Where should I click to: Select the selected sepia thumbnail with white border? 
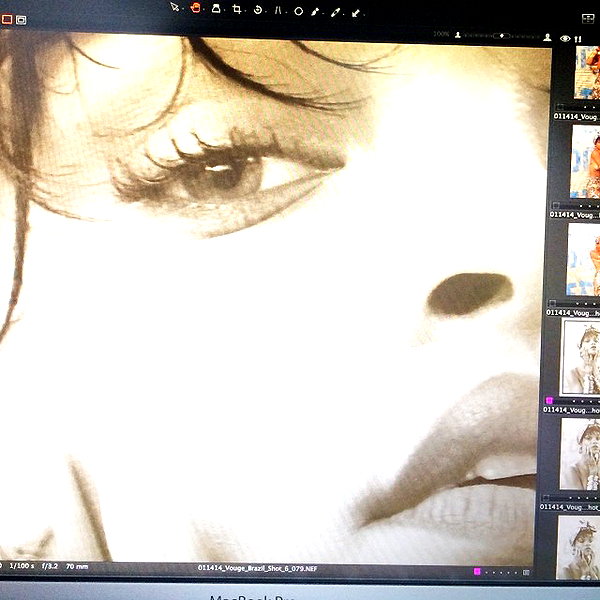tap(580, 357)
